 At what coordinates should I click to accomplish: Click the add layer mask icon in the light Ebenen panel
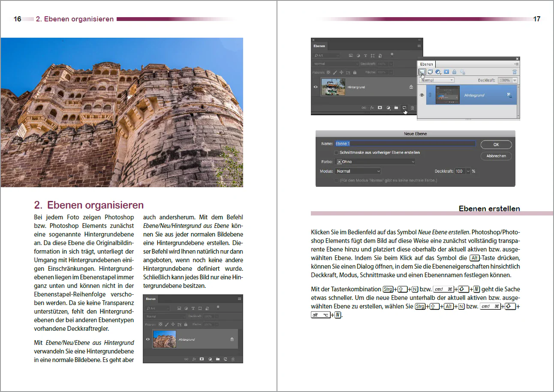(x=446, y=72)
